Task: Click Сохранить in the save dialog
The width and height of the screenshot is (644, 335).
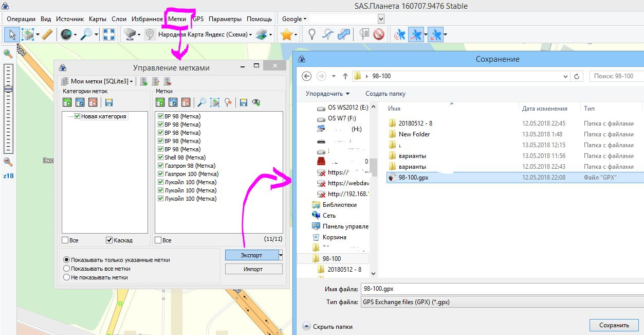Action: tap(614, 325)
